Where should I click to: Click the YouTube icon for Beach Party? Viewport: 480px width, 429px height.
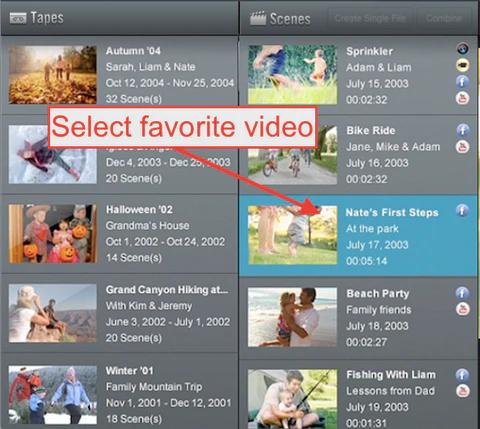[x=463, y=309]
